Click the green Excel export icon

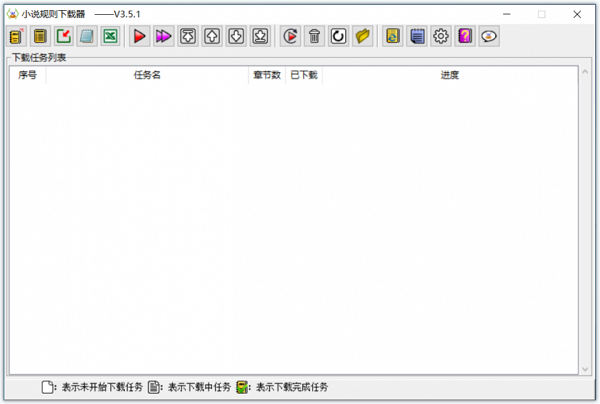click(x=111, y=37)
